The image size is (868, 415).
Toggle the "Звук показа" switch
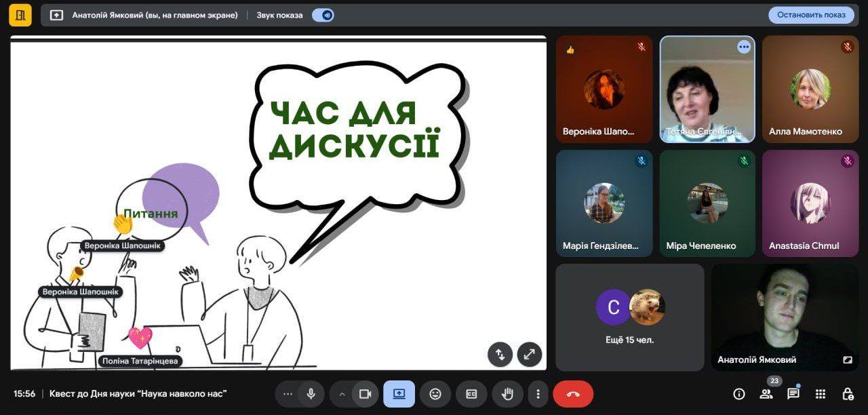323,15
